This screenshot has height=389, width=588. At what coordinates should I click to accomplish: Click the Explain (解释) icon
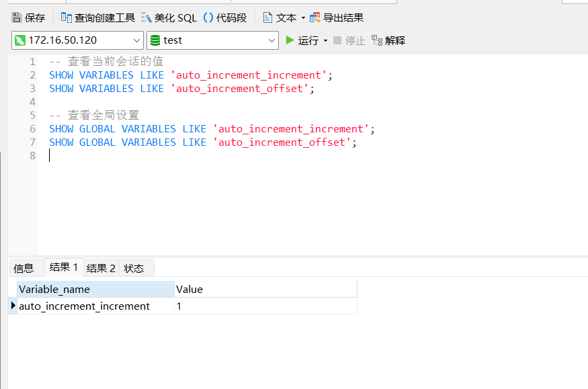pos(377,40)
